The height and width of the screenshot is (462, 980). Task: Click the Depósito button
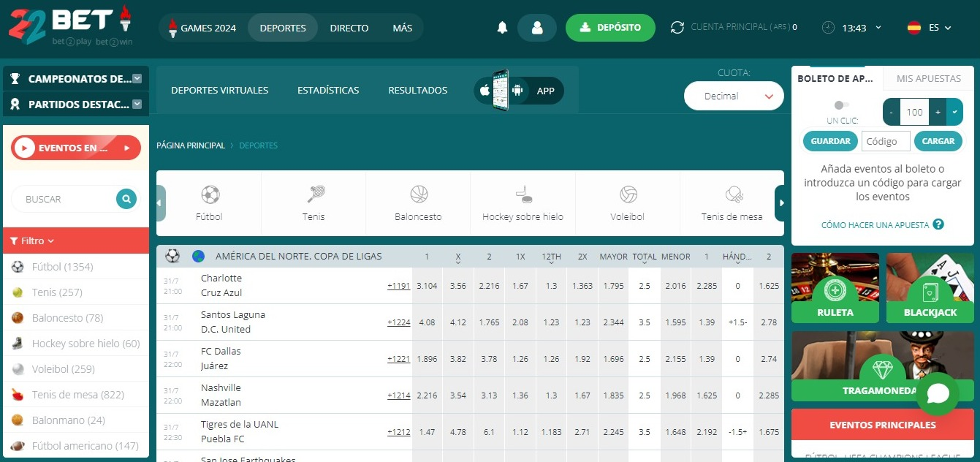[x=610, y=28]
